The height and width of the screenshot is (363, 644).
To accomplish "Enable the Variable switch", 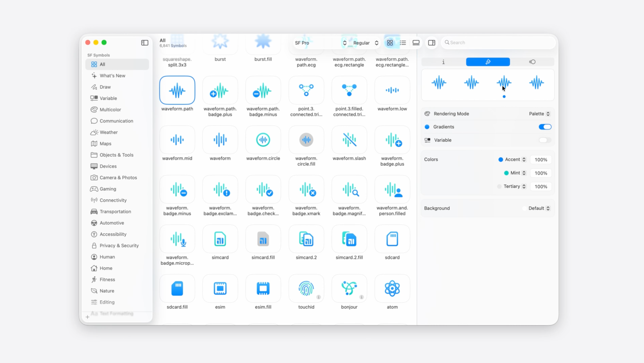I will [x=545, y=140].
